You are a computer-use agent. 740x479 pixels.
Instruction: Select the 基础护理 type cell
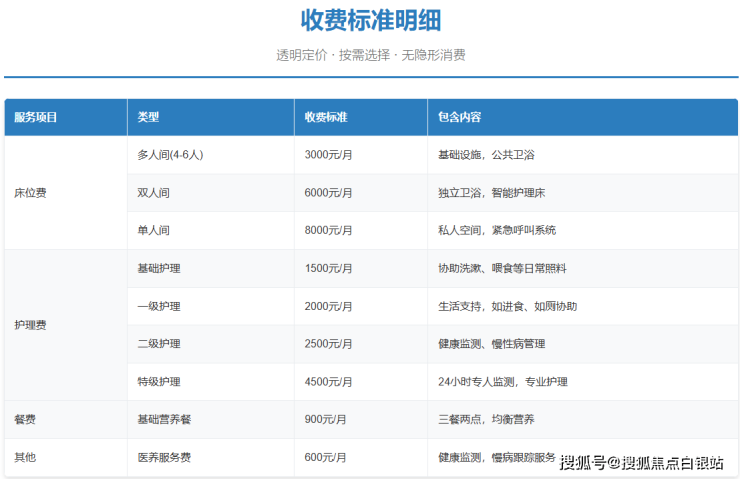pos(159,268)
